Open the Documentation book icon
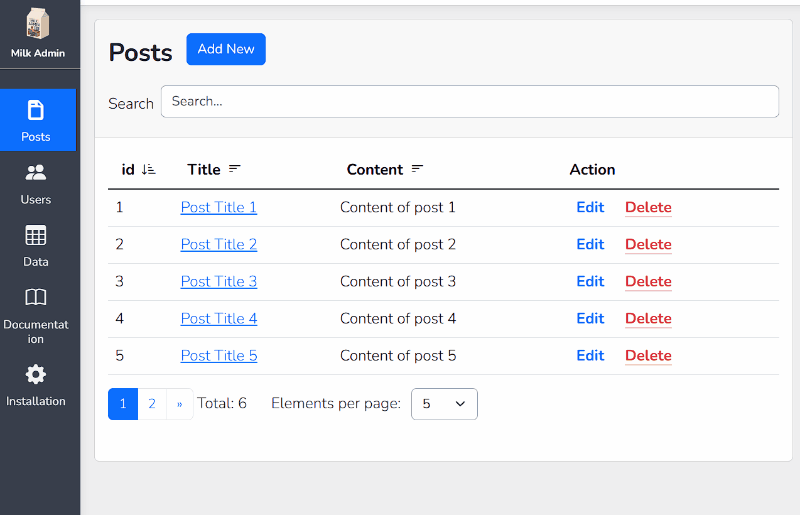 click(x=36, y=297)
